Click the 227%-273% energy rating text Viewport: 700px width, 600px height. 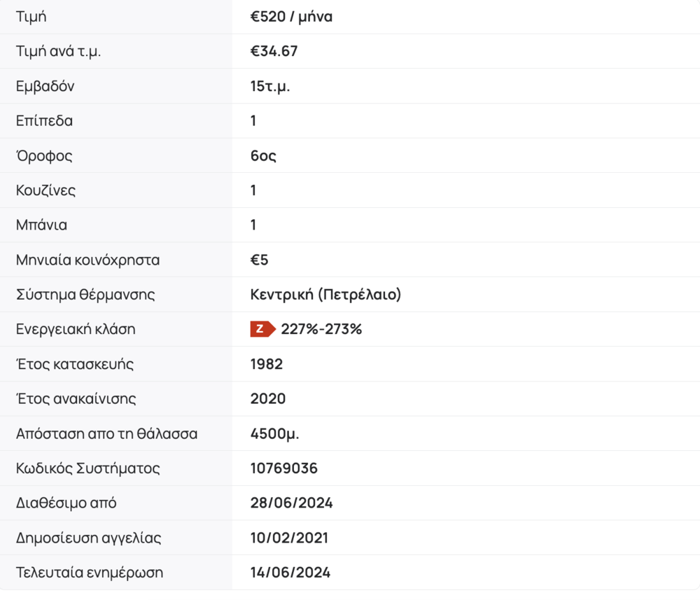pos(321,329)
